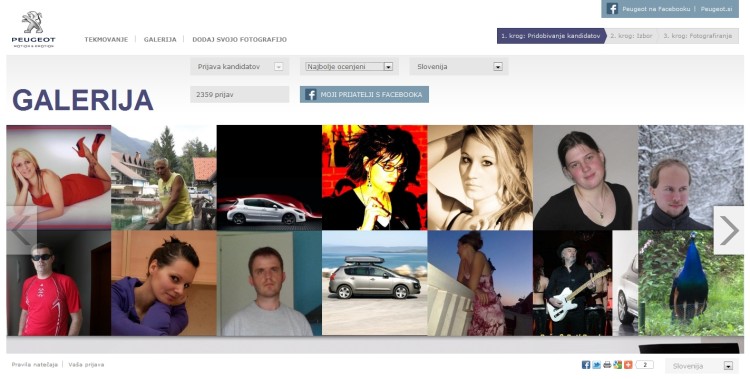Screen dimensions: 750x379
Task: Open the footer Slovenija dropdown
Action: pos(702,366)
